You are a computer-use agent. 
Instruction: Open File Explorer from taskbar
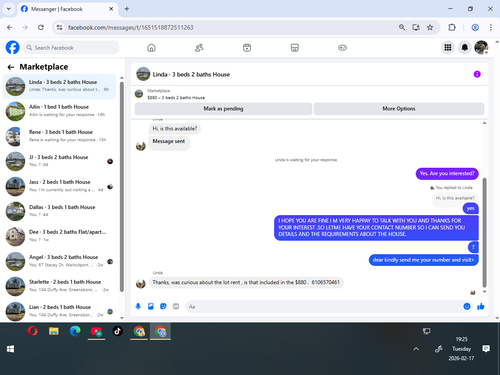pyautogui.click(x=54, y=331)
